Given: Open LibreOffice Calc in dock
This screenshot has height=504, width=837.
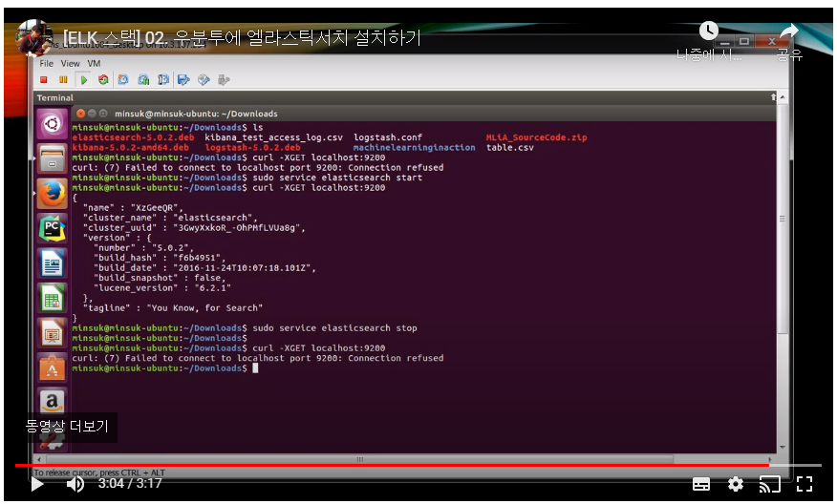Looking at the screenshot, I should click(x=52, y=298).
